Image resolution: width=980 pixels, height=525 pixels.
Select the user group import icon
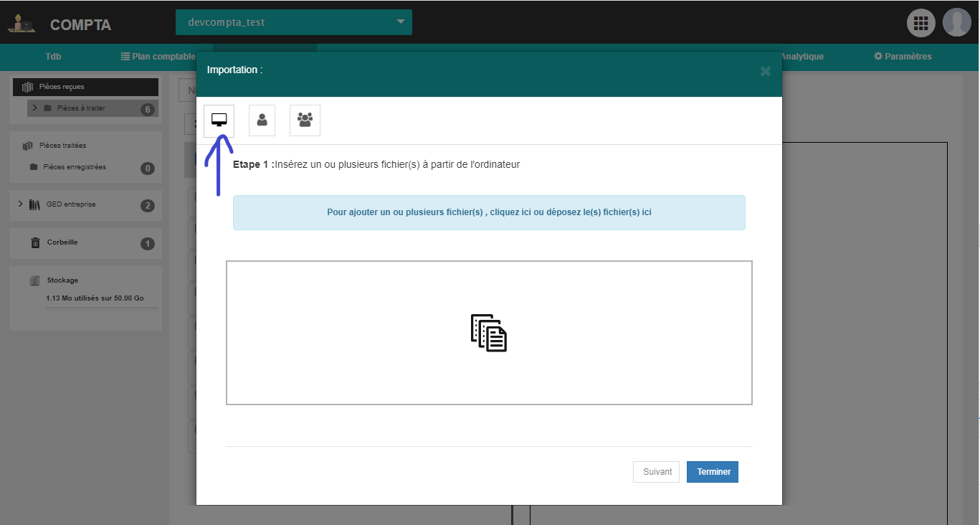click(305, 120)
